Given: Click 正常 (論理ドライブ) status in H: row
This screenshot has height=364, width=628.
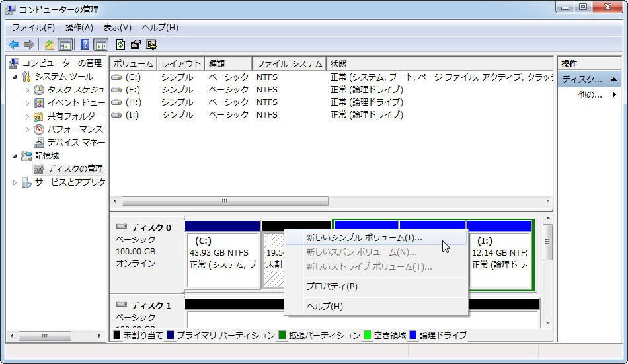Looking at the screenshot, I should point(367,102).
